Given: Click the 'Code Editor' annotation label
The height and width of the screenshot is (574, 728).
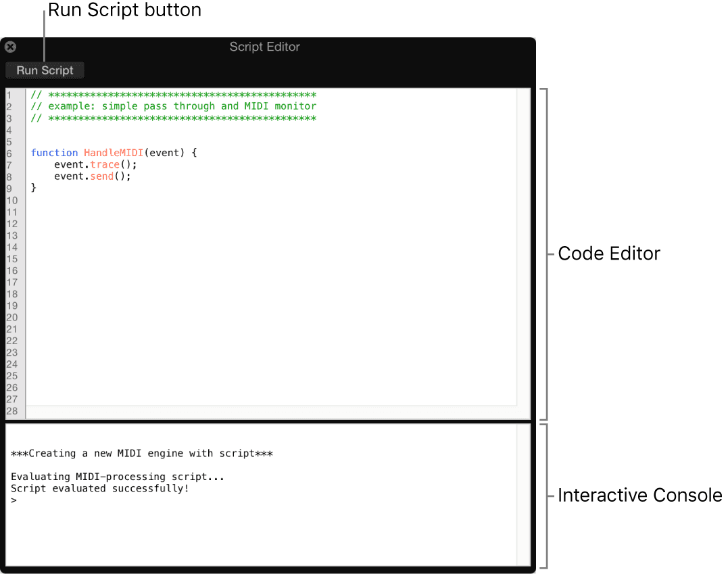Looking at the screenshot, I should (608, 253).
